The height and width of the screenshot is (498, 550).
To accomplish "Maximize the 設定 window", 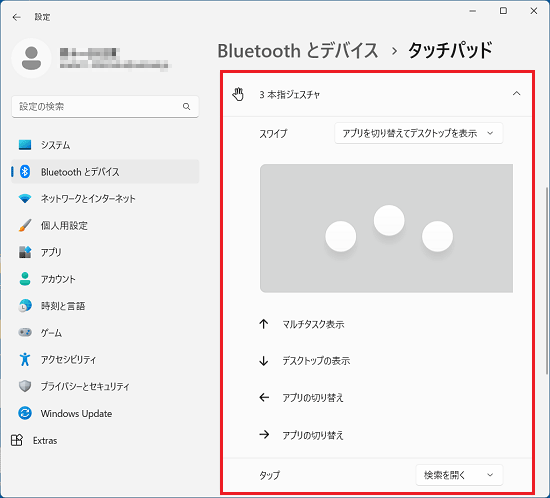I will point(503,11).
